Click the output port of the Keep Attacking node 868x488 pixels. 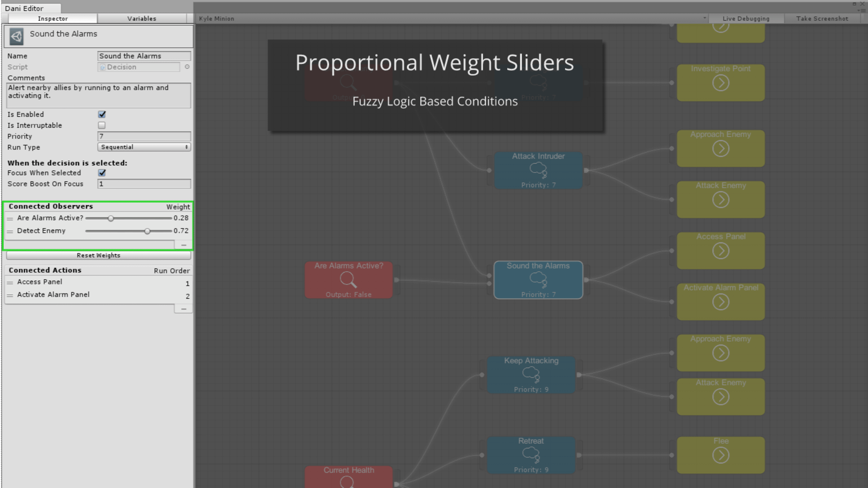click(579, 375)
